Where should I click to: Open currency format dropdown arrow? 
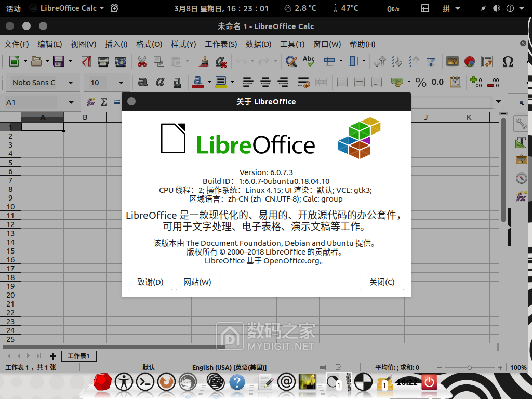(409, 82)
